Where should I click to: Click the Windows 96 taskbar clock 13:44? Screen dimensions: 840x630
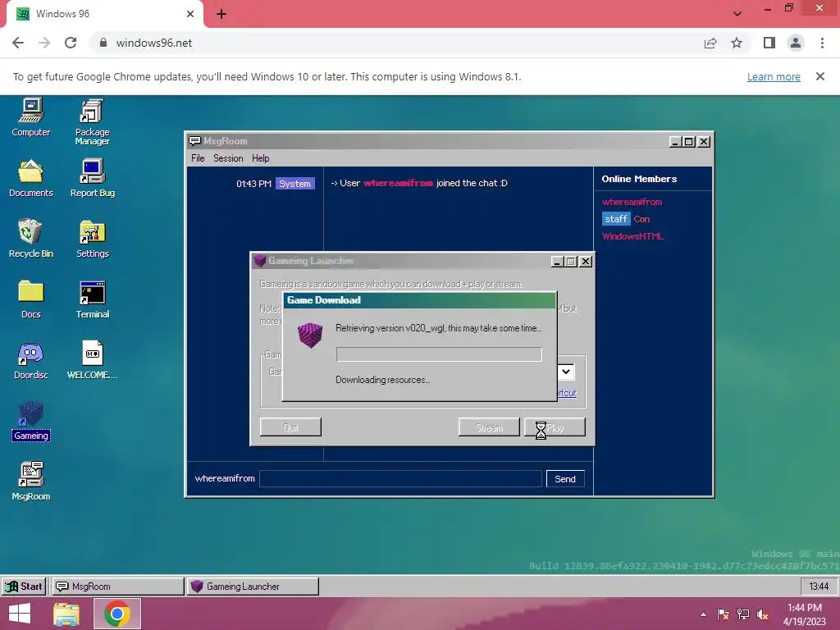point(819,586)
